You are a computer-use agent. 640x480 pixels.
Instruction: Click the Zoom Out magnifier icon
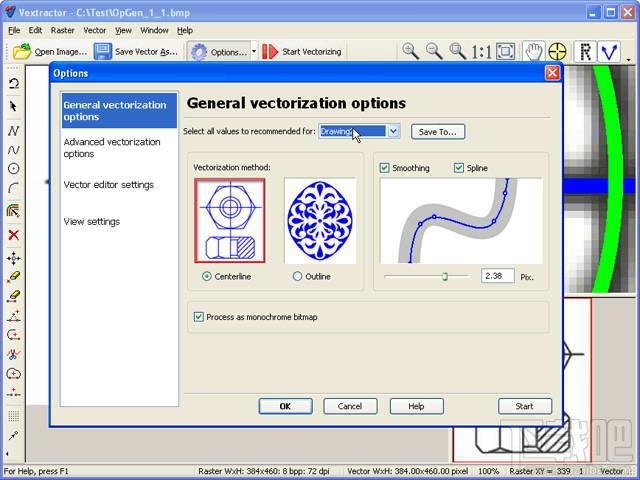coord(434,51)
